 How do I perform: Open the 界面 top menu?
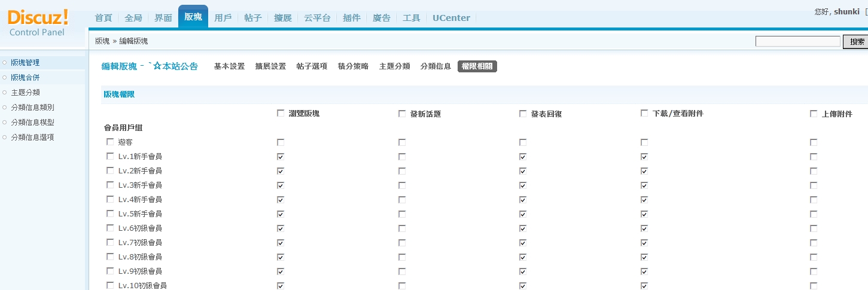pos(163,18)
